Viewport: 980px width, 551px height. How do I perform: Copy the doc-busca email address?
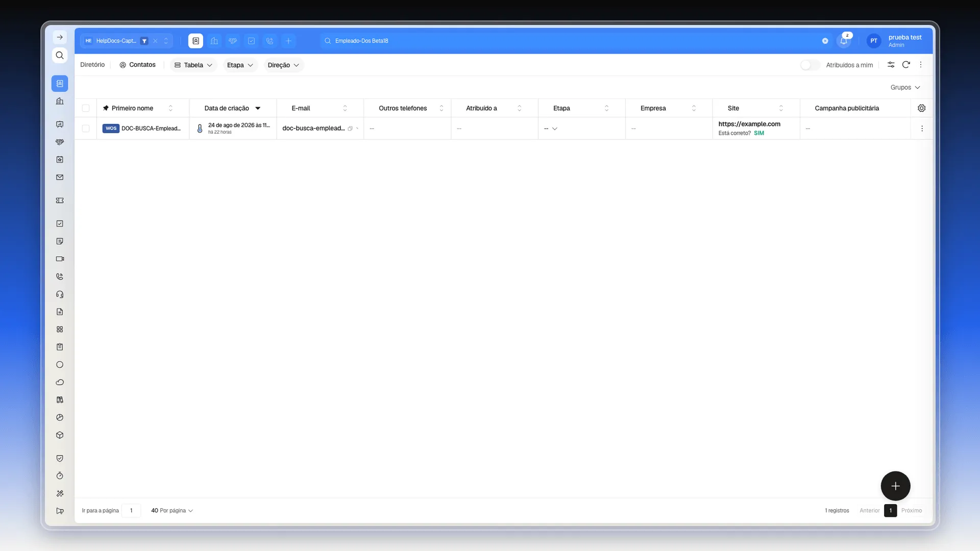[x=350, y=129]
